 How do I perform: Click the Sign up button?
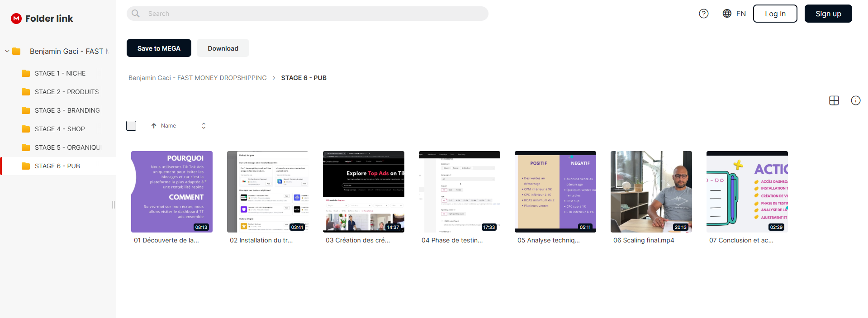click(x=828, y=14)
